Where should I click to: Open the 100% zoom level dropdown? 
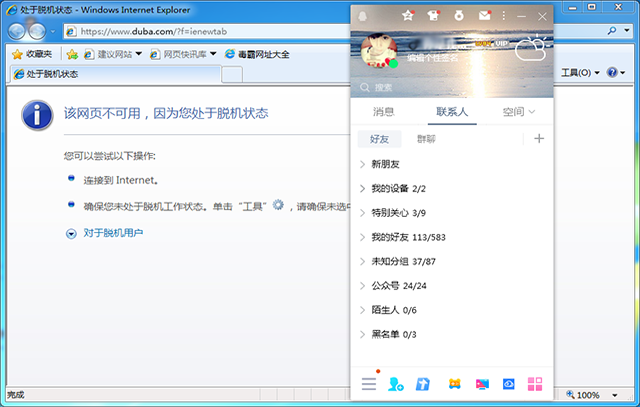(615, 395)
